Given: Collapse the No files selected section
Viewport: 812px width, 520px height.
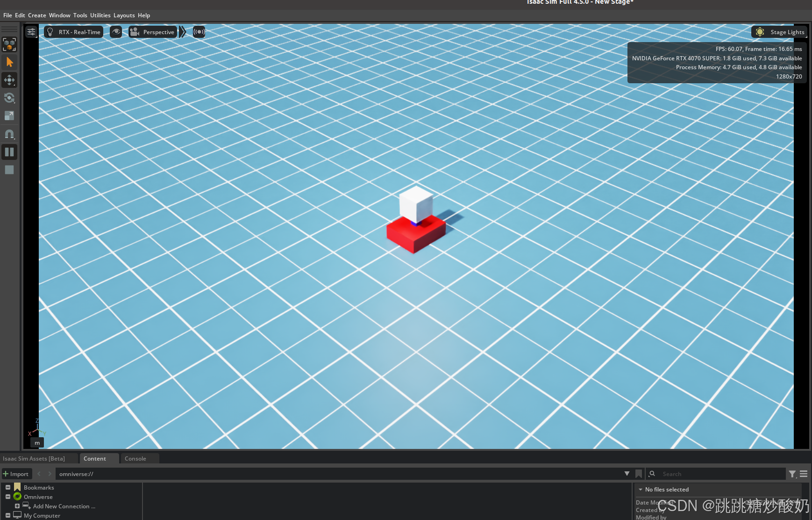Looking at the screenshot, I should (641, 490).
